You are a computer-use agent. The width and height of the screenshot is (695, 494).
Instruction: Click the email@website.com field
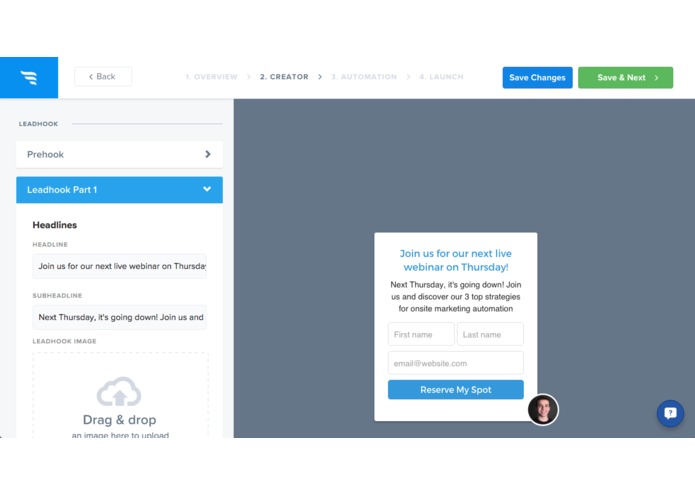(456, 363)
